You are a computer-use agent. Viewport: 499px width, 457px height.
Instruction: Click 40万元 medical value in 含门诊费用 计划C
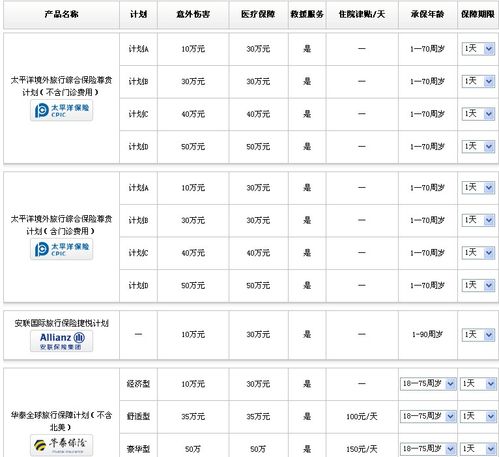258,253
